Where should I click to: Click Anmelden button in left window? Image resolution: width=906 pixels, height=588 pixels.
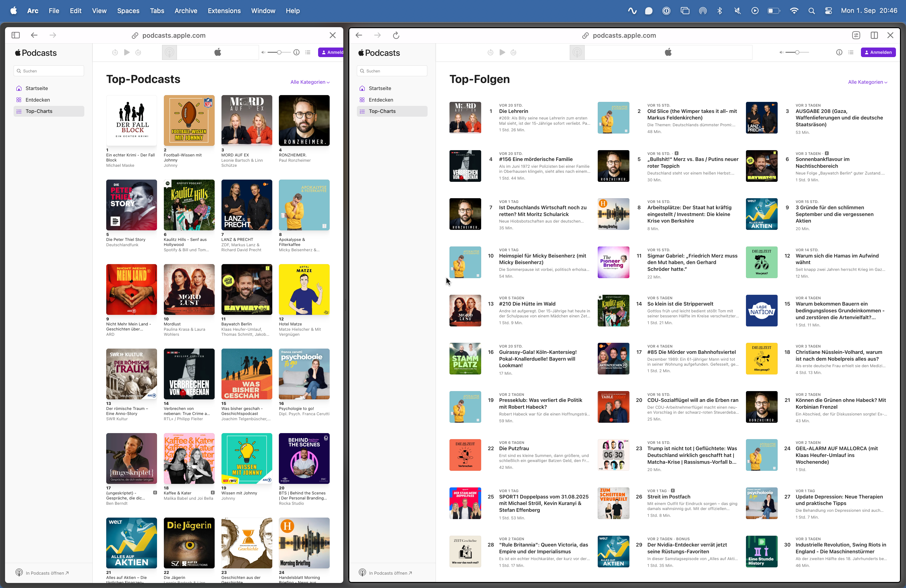331,52
